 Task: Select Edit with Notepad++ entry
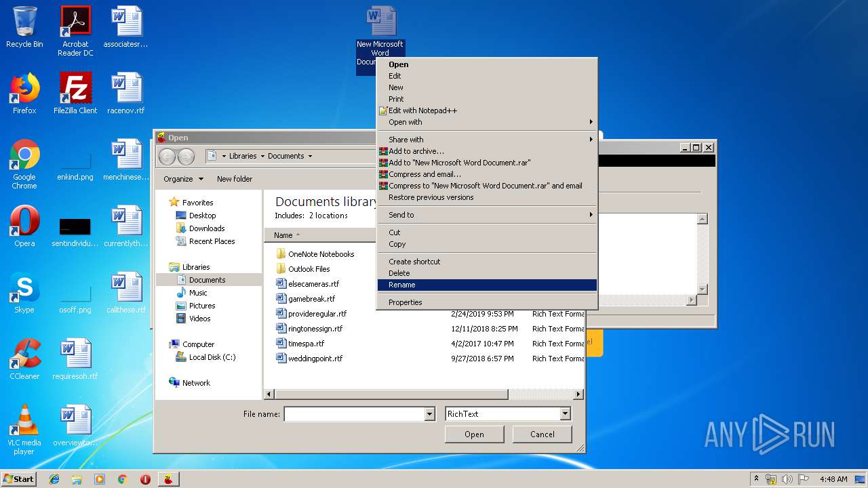click(487, 110)
